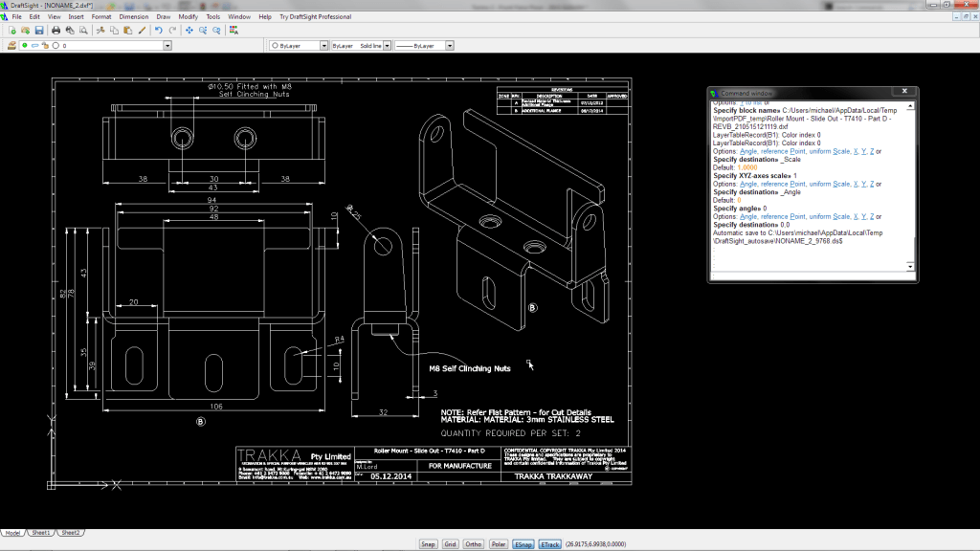Image resolution: width=980 pixels, height=551 pixels.
Task: Switch to the Sheet1 tab
Action: (40, 533)
